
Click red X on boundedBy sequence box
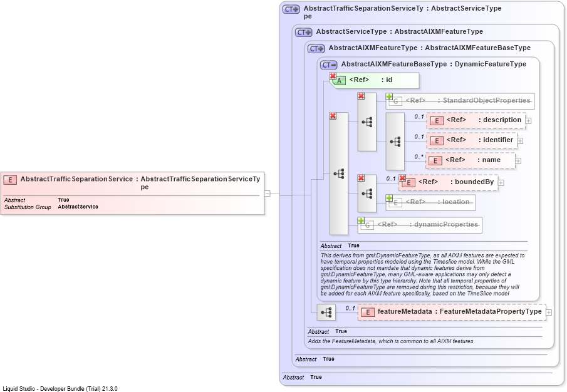[x=361, y=178]
